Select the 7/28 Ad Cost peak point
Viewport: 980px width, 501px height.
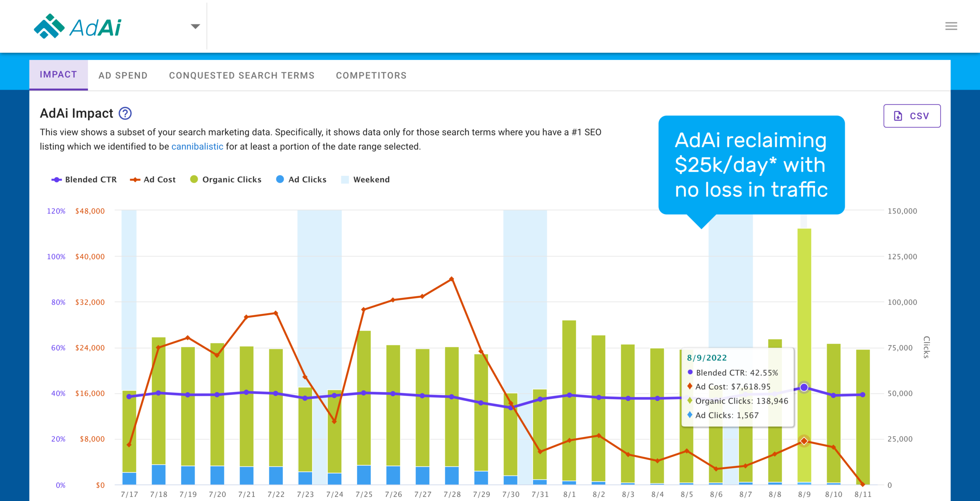(452, 279)
